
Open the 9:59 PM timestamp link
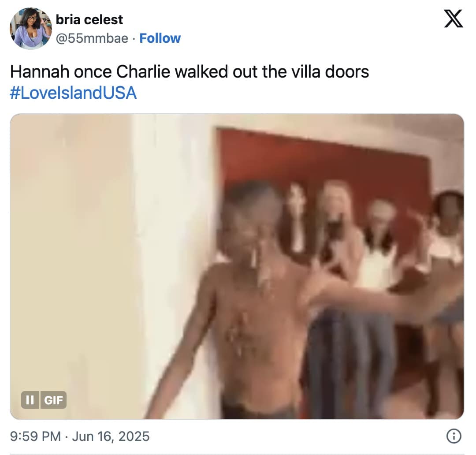coord(35,436)
